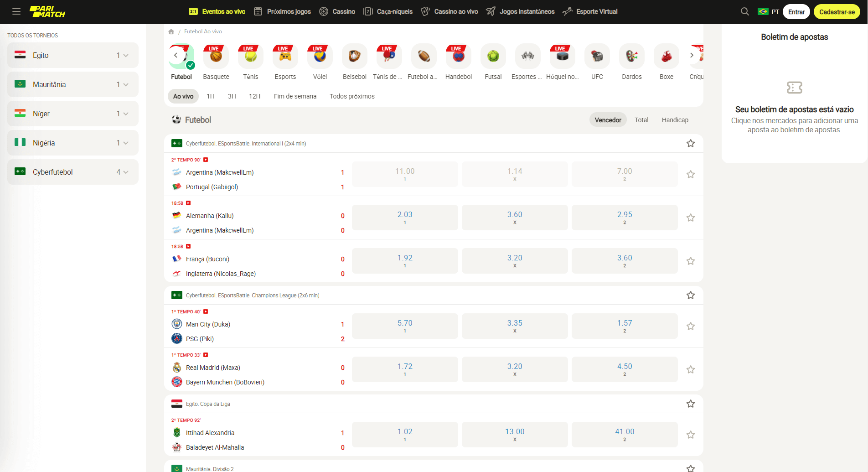The image size is (868, 472).
Task: Select Todos próximos filter
Action: [x=352, y=96]
